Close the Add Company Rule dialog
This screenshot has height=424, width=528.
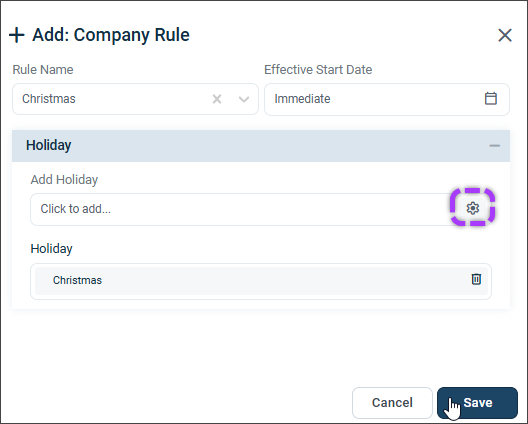tap(505, 35)
